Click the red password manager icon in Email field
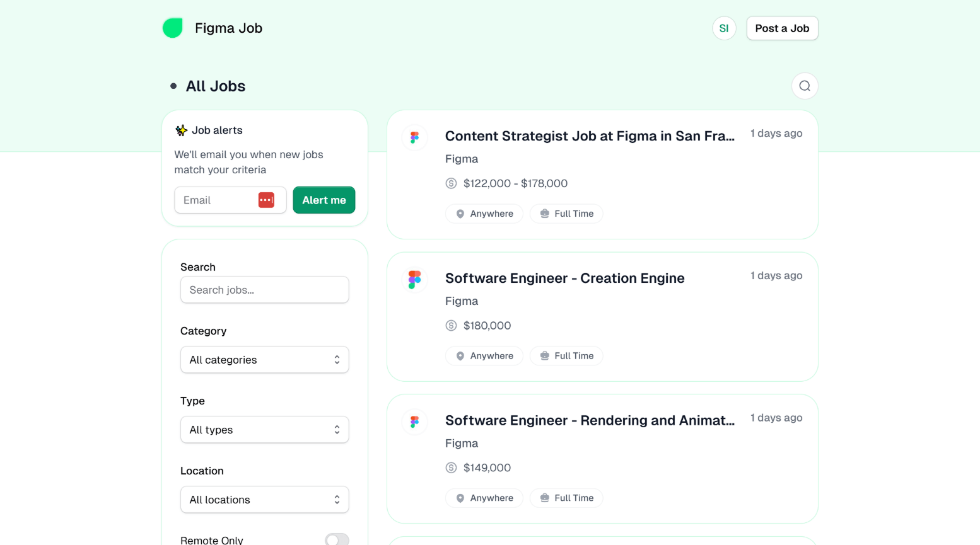 266,200
